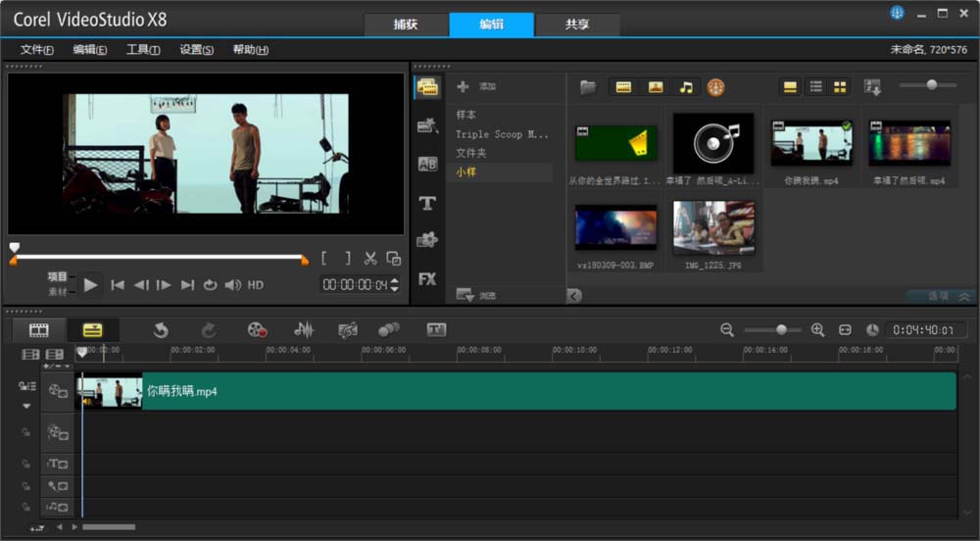Switch library to thumbnail grid view

coord(840,87)
